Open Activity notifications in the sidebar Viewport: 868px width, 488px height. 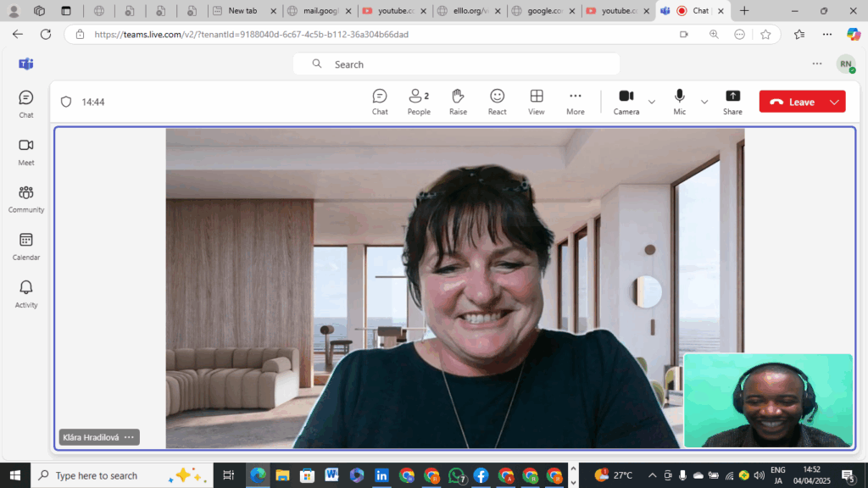tap(26, 293)
